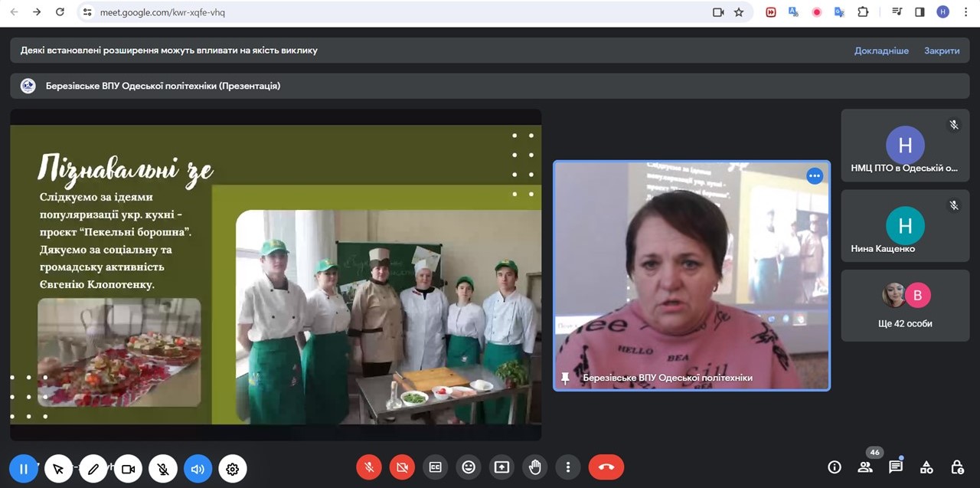Open host controls lock icon
980x488 pixels.
coord(957,467)
